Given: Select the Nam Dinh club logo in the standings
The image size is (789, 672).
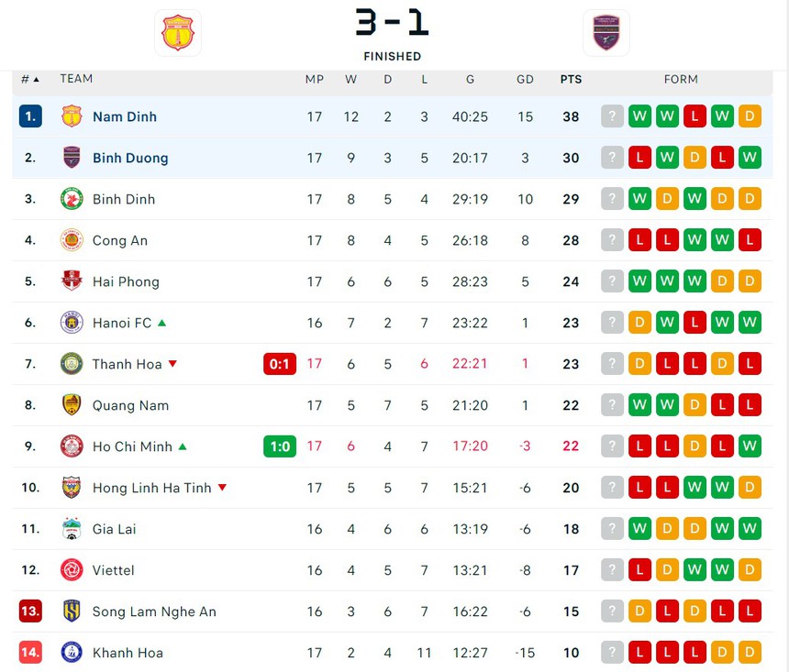Looking at the screenshot, I should coord(73,116).
